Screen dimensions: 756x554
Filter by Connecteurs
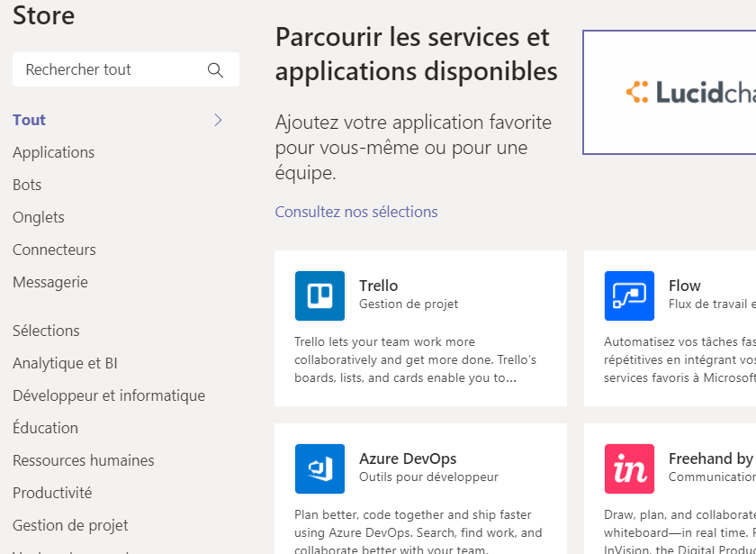(54, 250)
